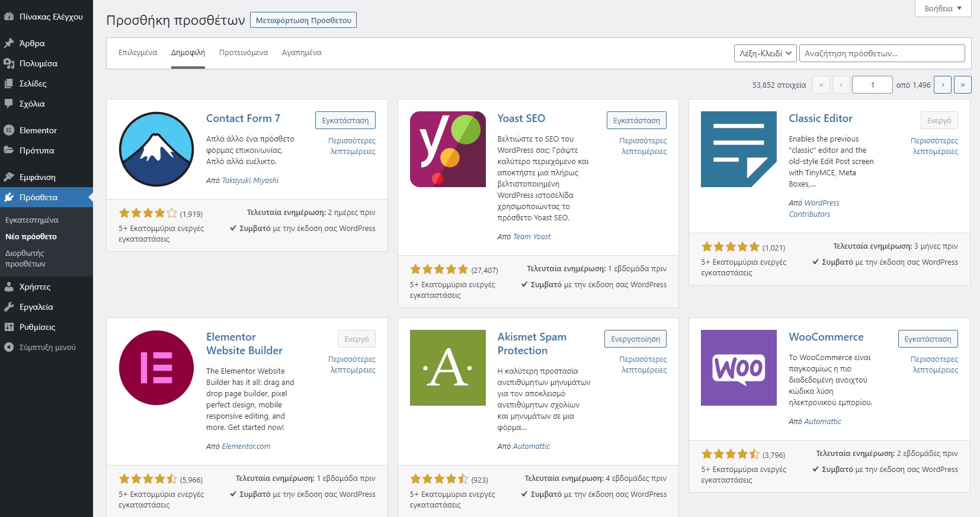Click the Classic Editor plugin icon

pyautogui.click(x=738, y=149)
